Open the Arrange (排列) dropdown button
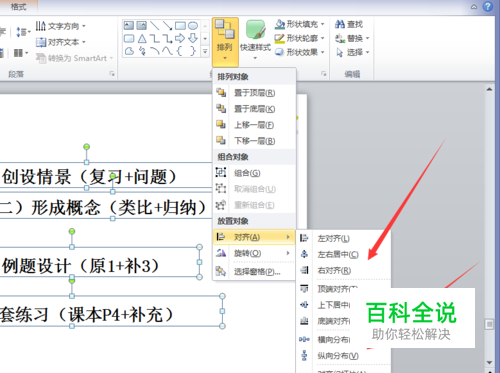This screenshot has height=373, width=500. [x=225, y=42]
